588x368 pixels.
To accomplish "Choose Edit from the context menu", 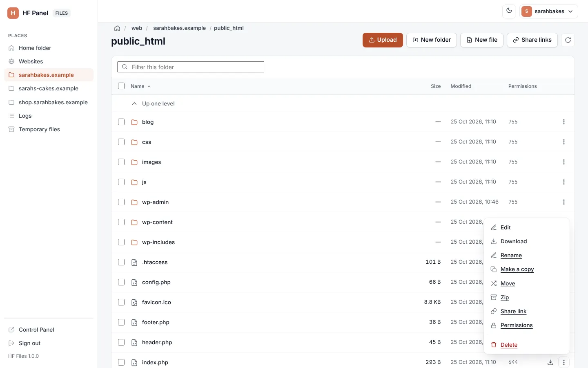I will [x=527, y=227].
